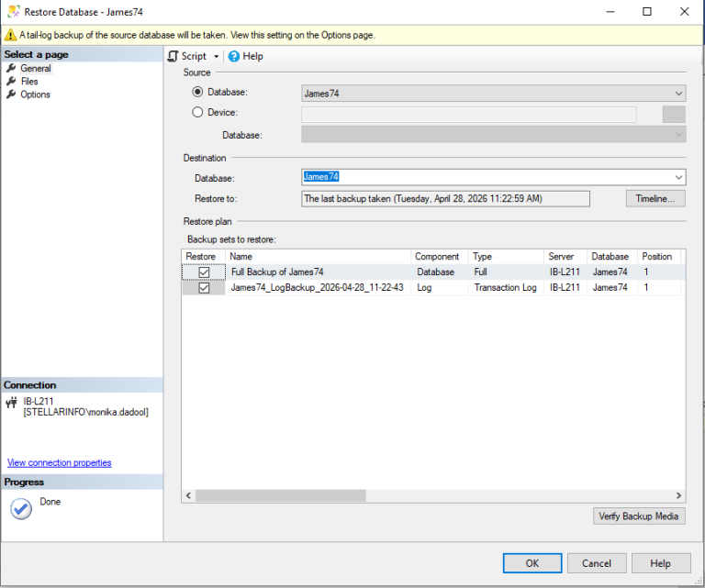Click the destination Database text field
This screenshot has width=705, height=588.
click(487, 177)
